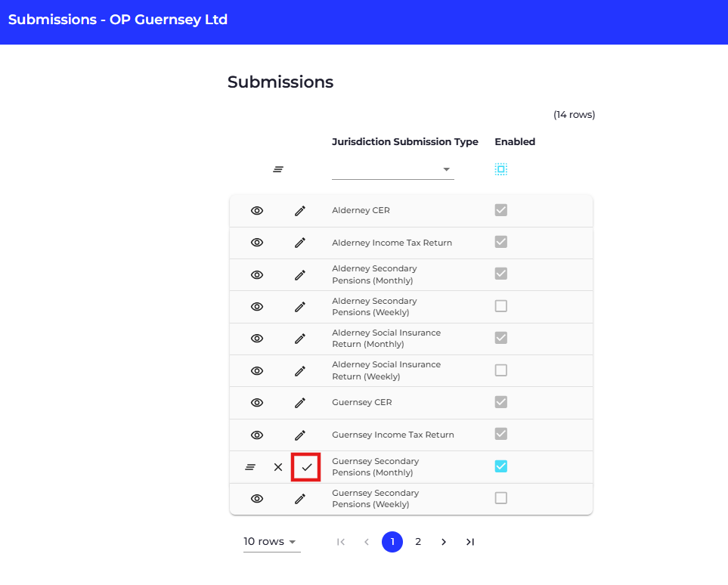Go to the first page arrow
The image size is (728, 585).
[341, 542]
